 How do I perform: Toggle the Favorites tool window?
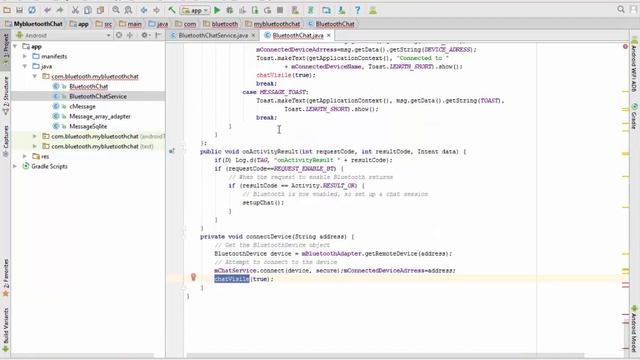[6, 278]
